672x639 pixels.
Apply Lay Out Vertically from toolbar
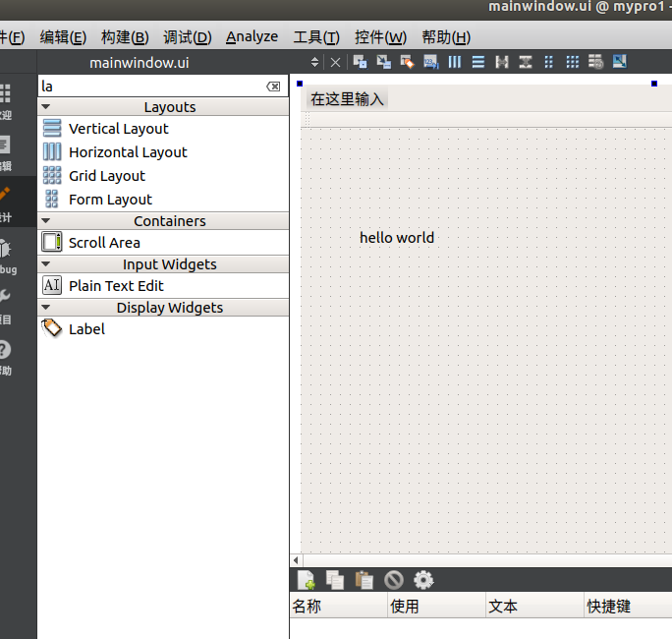coord(478,62)
